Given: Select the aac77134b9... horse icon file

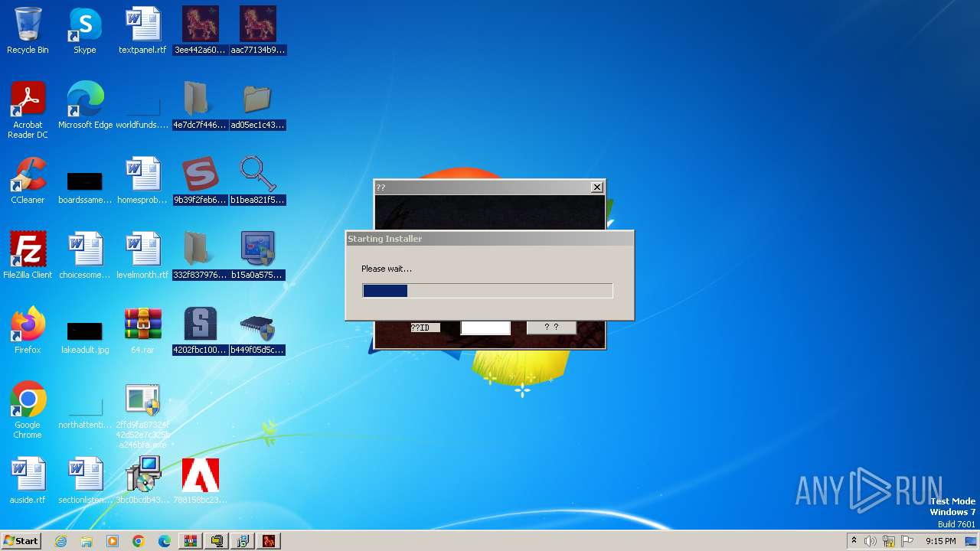Looking at the screenshot, I should [258, 31].
